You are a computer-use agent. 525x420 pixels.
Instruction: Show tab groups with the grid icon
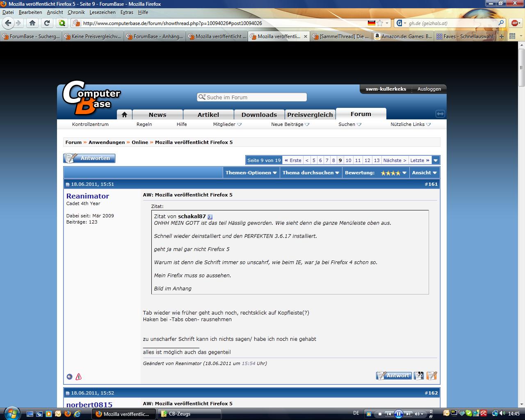pos(512,37)
